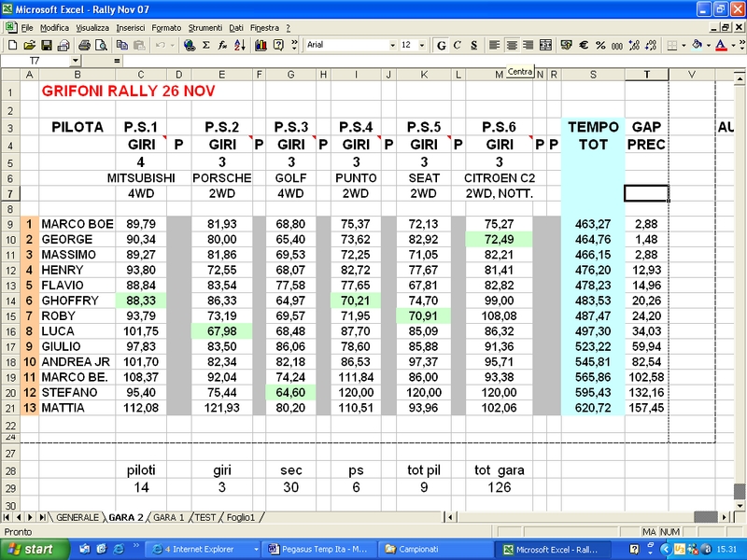The width and height of the screenshot is (747, 560).
Task: Open print preview
Action: click(101, 45)
